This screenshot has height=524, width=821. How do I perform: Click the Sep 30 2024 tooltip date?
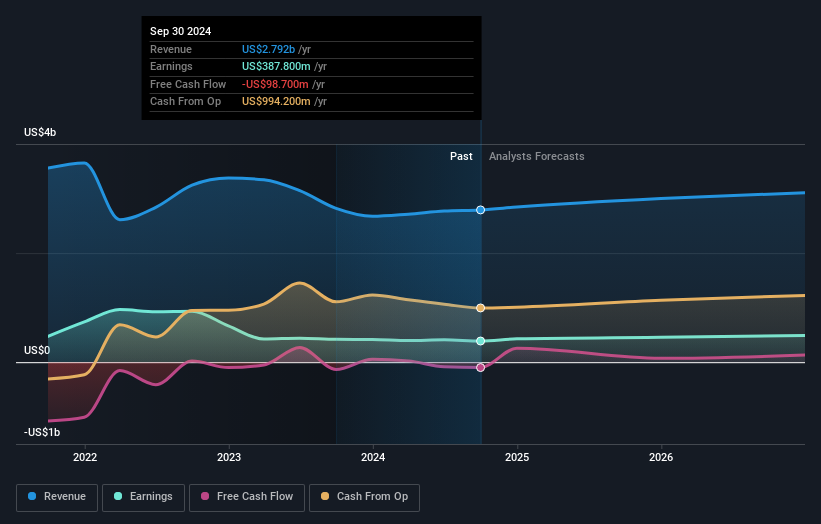180,31
